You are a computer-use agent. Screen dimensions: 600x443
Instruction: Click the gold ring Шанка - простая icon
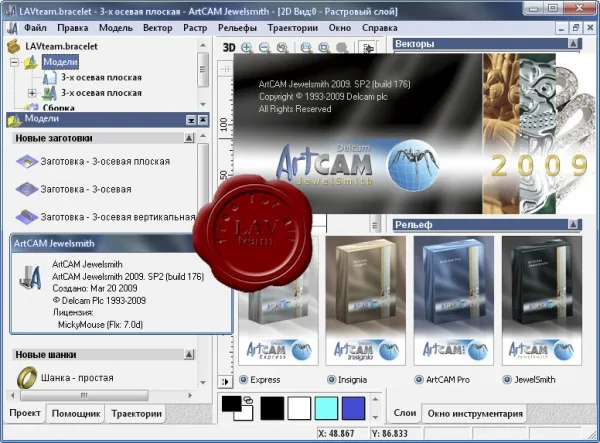click(27, 377)
